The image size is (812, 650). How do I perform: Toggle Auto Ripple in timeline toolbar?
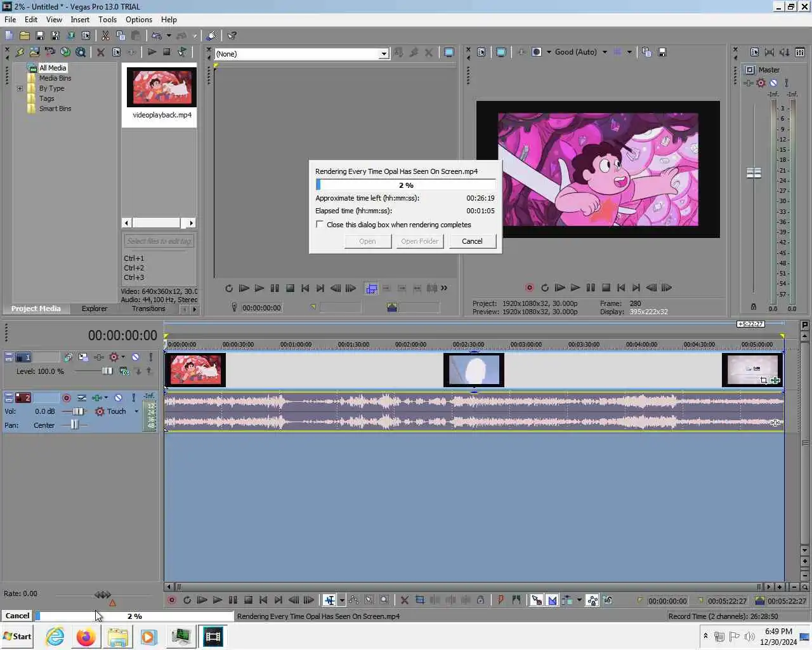point(567,600)
